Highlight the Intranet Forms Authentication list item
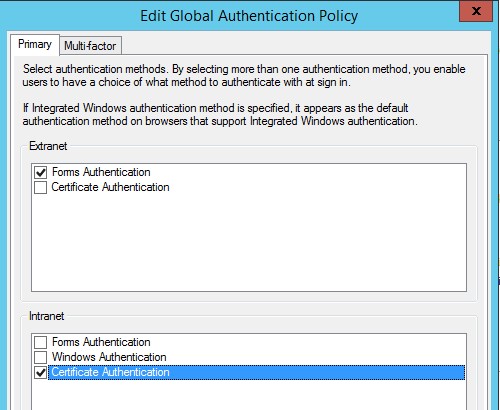Screen dimensions: 500x410 (101, 342)
